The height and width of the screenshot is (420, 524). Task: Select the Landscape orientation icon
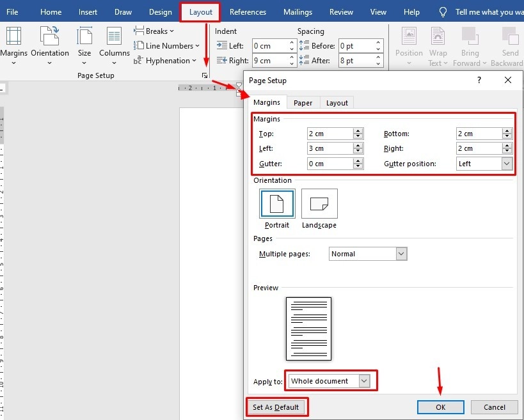(x=319, y=204)
